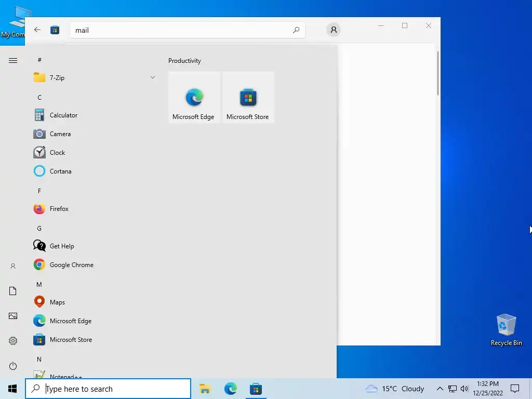Open user account options in Start sidebar
The height and width of the screenshot is (399, 532).
(x=13, y=266)
